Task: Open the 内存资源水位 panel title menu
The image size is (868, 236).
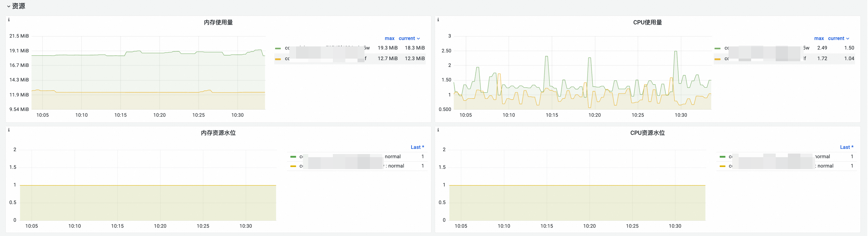Action: tap(218, 133)
